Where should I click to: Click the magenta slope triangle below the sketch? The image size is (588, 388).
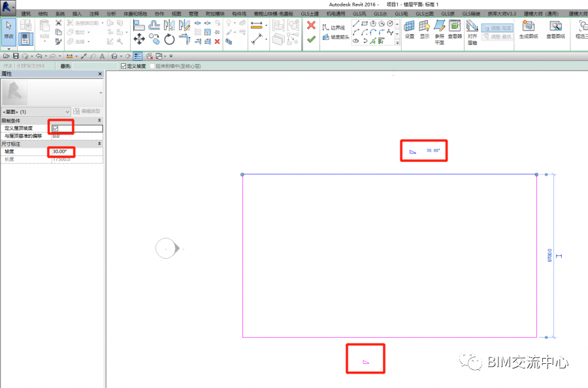click(x=366, y=362)
